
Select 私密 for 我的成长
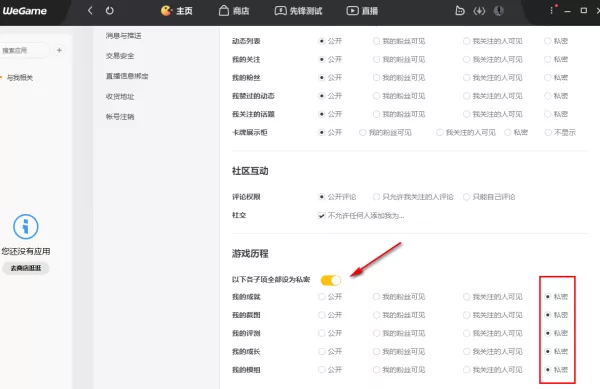click(x=548, y=352)
